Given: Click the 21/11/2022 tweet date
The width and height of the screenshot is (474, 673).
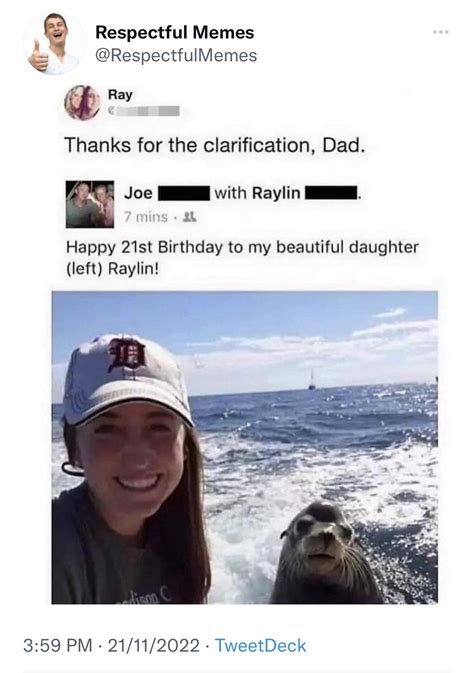Looking at the screenshot, I should tap(154, 646).
